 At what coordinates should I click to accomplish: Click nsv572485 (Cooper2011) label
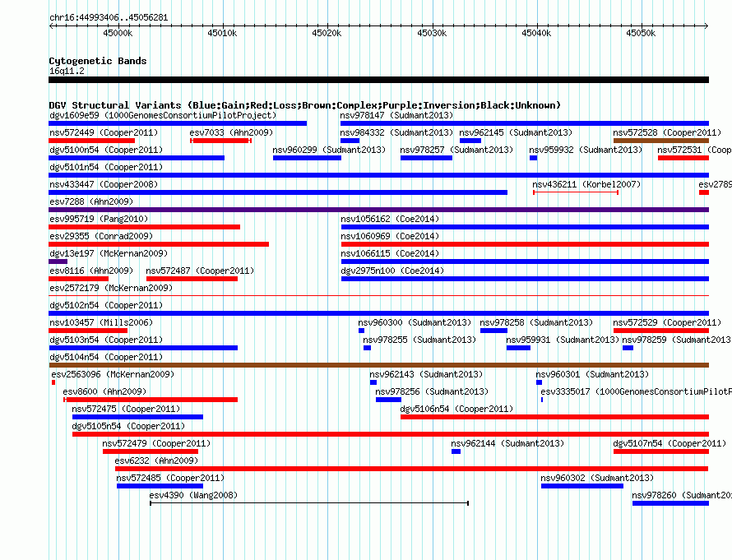click(170, 478)
